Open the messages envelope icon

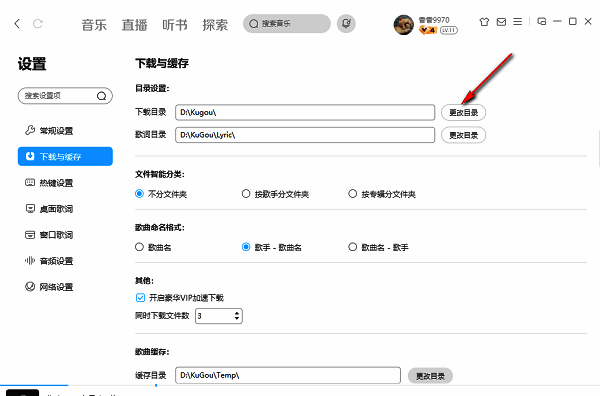[501, 22]
